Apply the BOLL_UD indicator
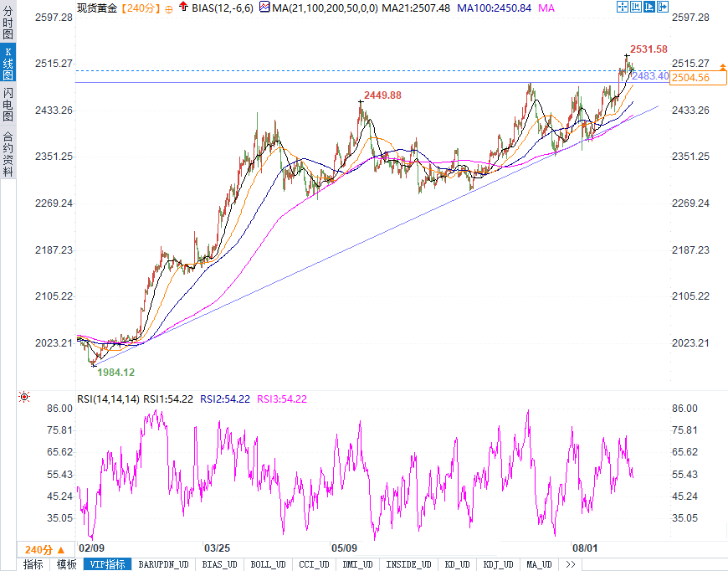Image resolution: width=728 pixels, height=571 pixels. pos(268,564)
